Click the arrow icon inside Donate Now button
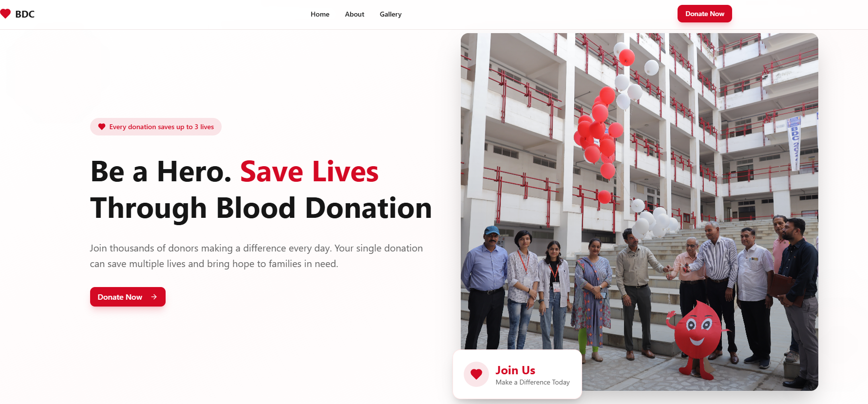Screen dimensions: 868x404 click(154, 297)
